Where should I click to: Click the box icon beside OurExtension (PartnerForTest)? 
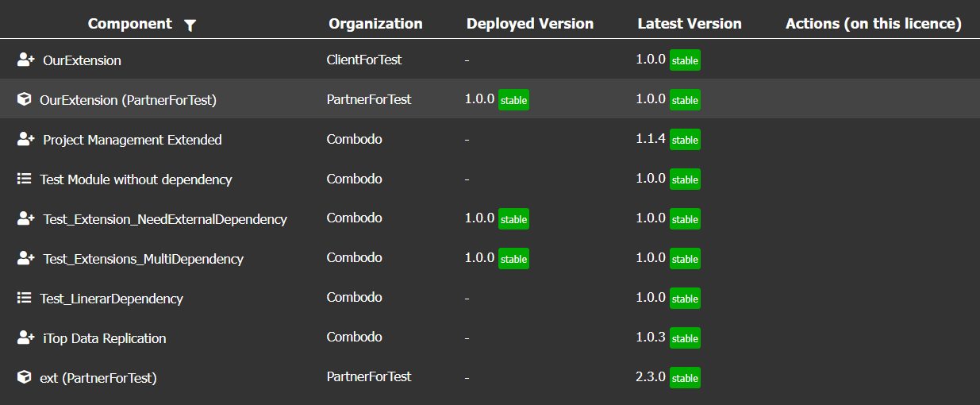tap(24, 99)
